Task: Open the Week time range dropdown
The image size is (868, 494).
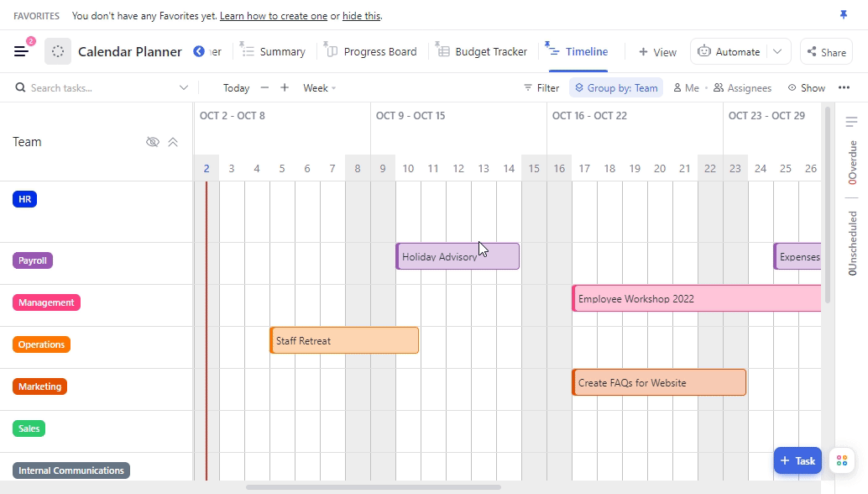Action: pyautogui.click(x=319, y=87)
